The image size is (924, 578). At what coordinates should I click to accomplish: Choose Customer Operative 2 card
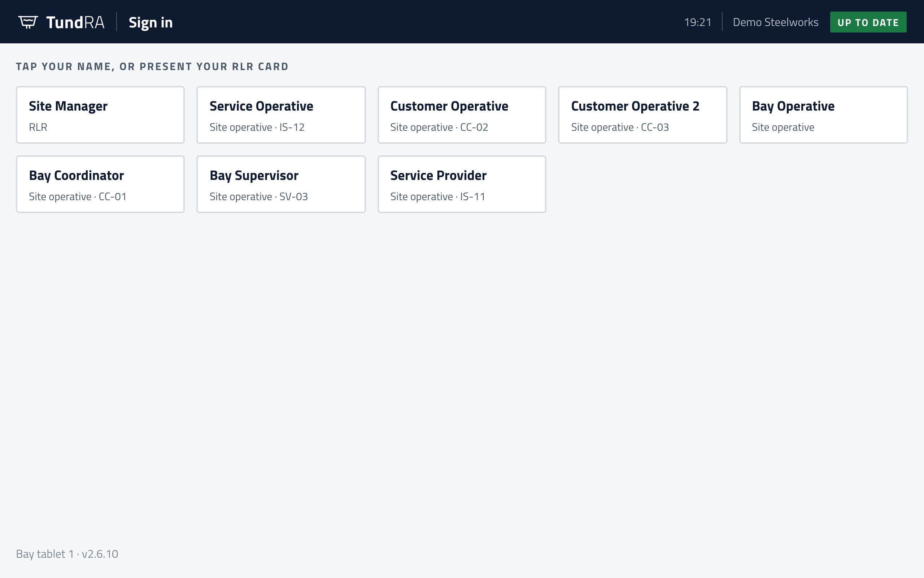pos(642,115)
